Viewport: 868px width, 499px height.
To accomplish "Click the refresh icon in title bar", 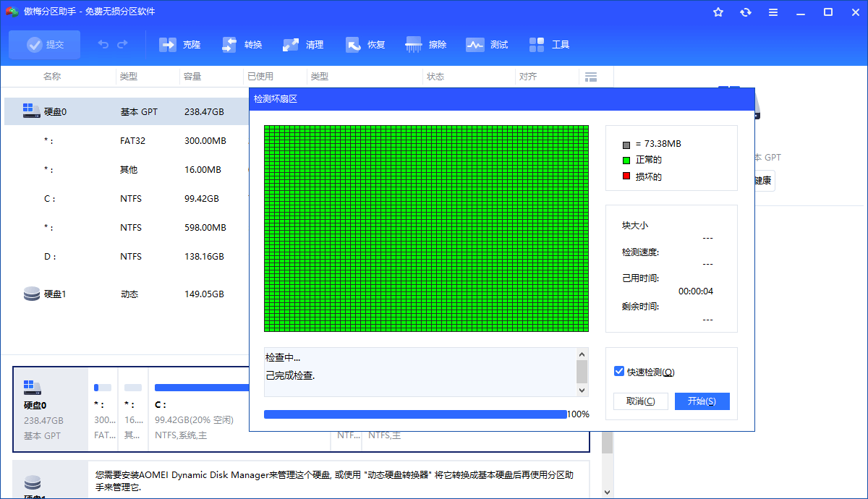I will 746,12.
